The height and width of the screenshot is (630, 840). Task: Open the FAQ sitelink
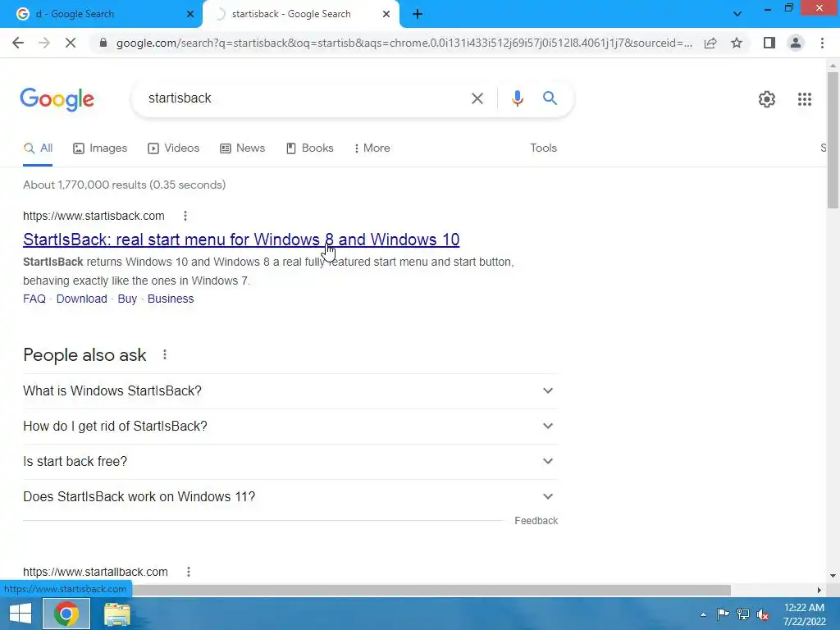[x=34, y=299]
